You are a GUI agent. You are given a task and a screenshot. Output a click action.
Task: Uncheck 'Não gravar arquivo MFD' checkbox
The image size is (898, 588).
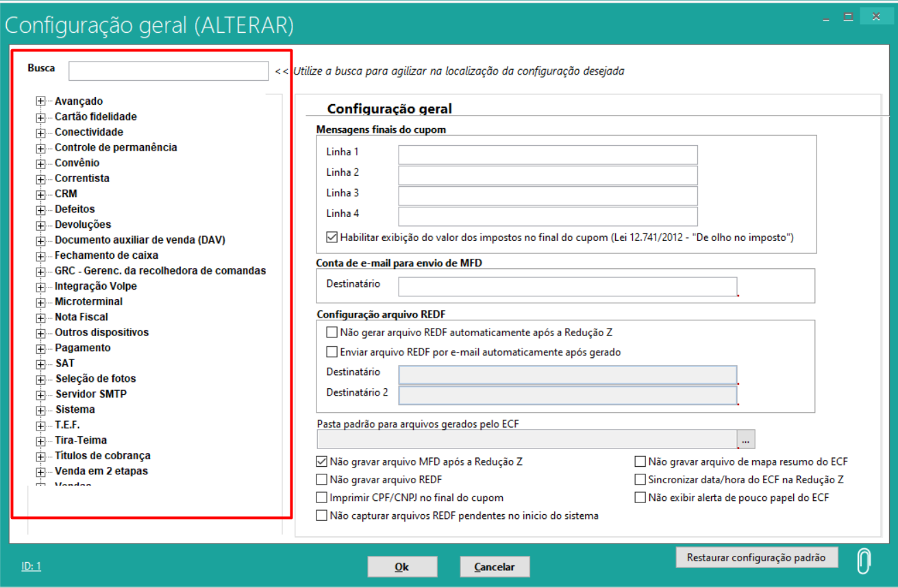[322, 461]
